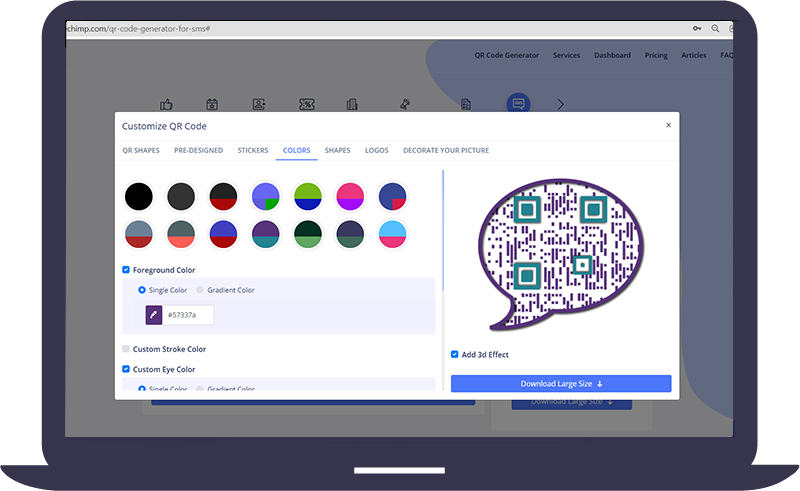Screen dimensions: 800x491
Task: Choose the green over blue preset
Action: (x=308, y=197)
